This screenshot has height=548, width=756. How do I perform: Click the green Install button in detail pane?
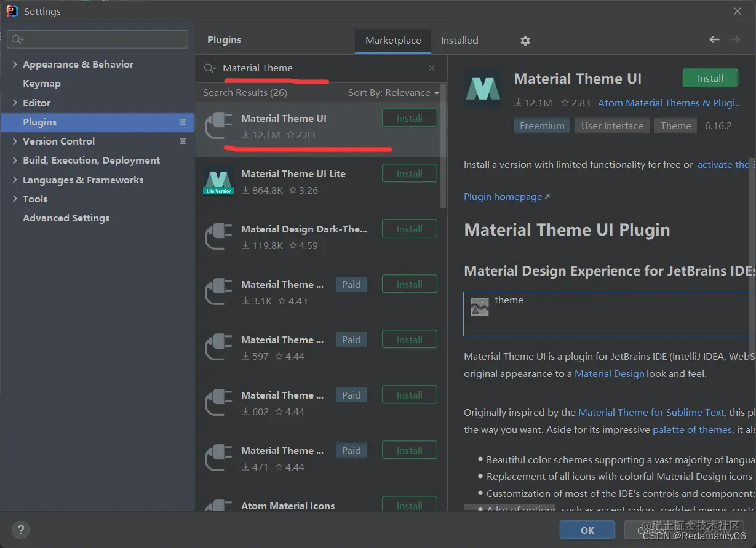(x=710, y=78)
